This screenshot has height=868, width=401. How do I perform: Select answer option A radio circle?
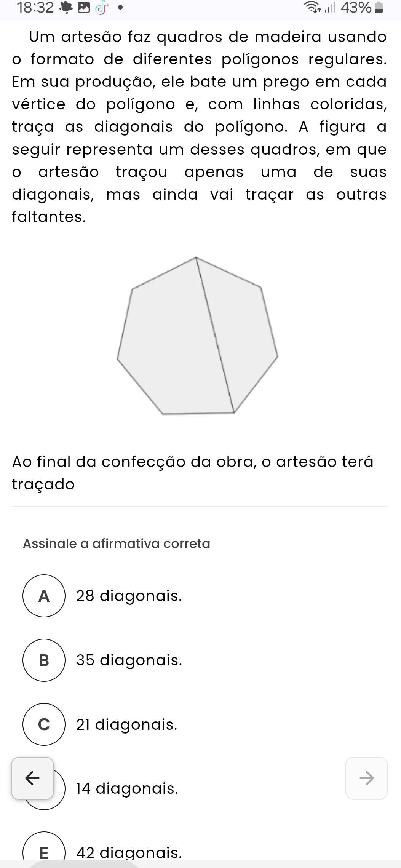coord(44,596)
